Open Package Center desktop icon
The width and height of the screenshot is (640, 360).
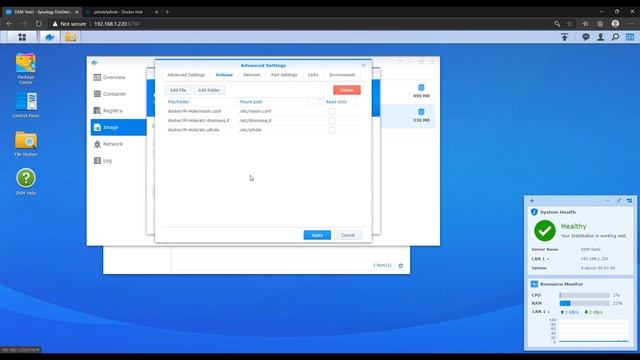[x=25, y=69]
